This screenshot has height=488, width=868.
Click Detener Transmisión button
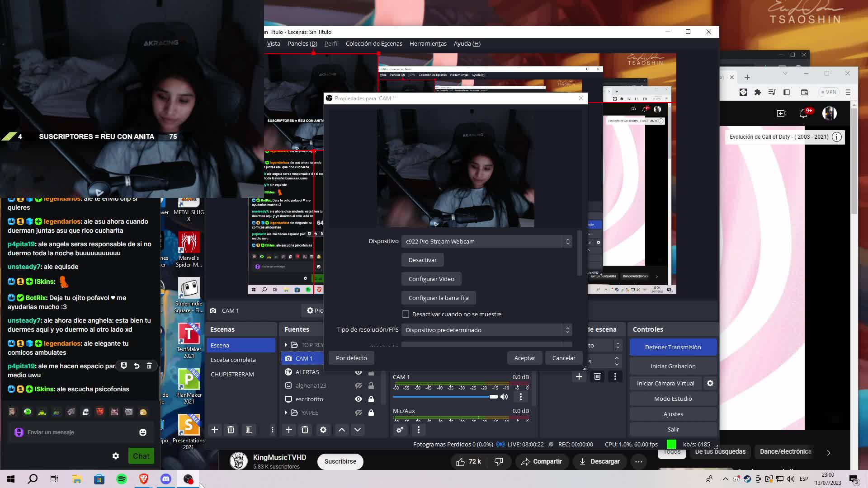point(673,347)
